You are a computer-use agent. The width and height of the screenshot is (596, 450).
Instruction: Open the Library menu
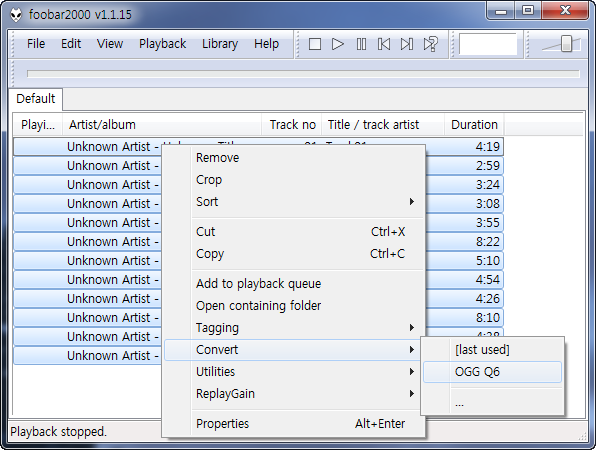point(220,44)
